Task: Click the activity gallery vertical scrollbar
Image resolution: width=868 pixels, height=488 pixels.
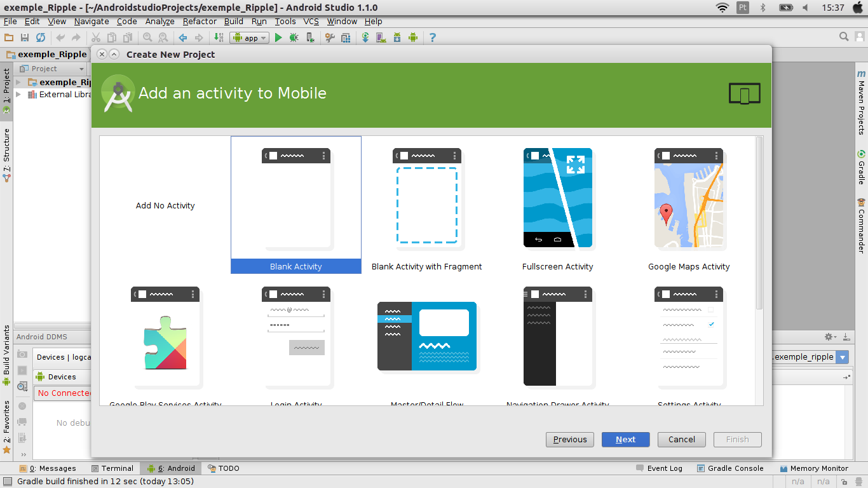Action: [759, 222]
